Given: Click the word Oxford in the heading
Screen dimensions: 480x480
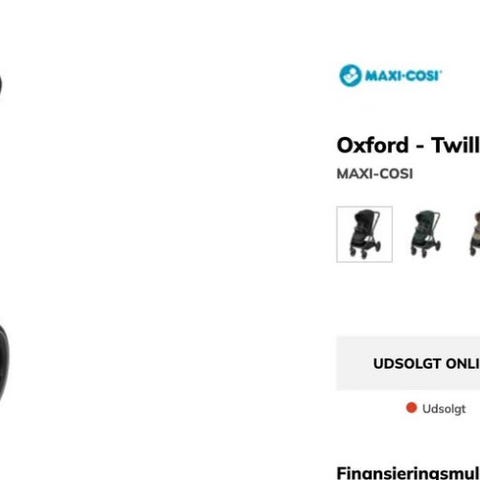Looking at the screenshot, I should pyautogui.click(x=373, y=145).
